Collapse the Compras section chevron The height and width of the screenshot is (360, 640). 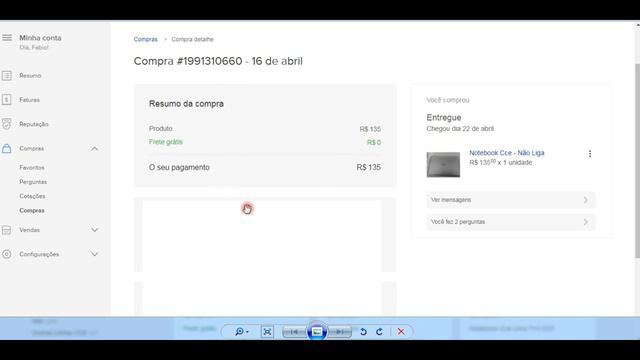tap(94, 149)
